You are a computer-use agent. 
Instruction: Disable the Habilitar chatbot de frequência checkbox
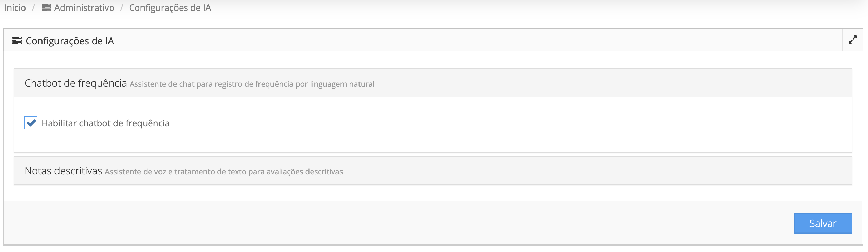point(31,123)
